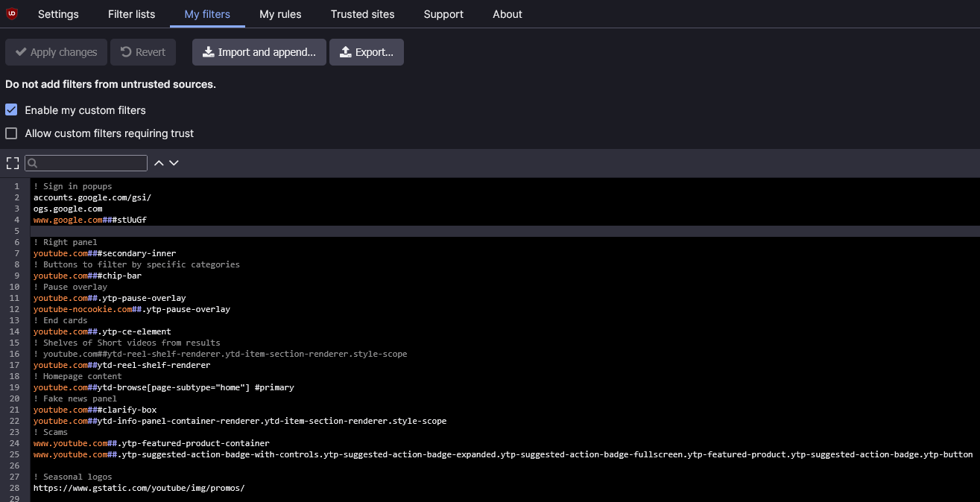Click the '! Scams' comment line
Image resolution: width=980 pixels, height=502 pixels.
click(x=51, y=432)
